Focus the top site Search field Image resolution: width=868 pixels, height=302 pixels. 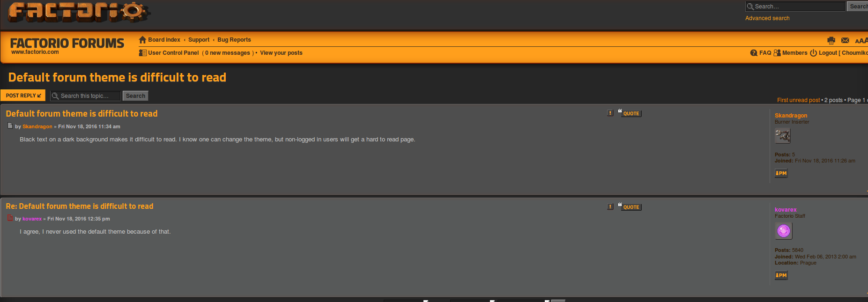tap(795, 7)
